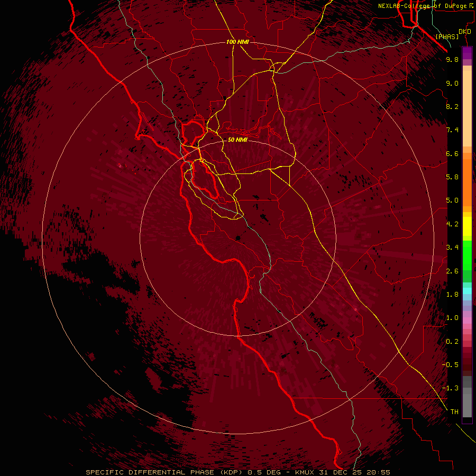Screen dimensions: 476x476
Task: Click the -0.5 value on the scale
Action: pos(450,365)
